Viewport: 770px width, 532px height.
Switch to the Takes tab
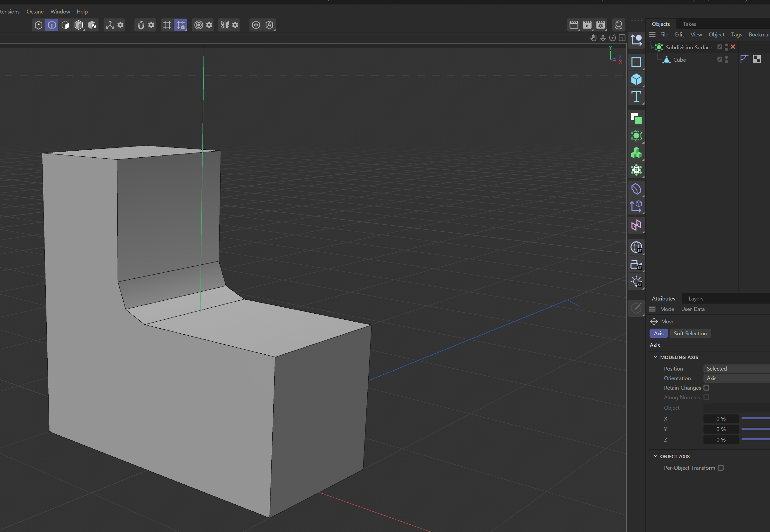(x=689, y=24)
